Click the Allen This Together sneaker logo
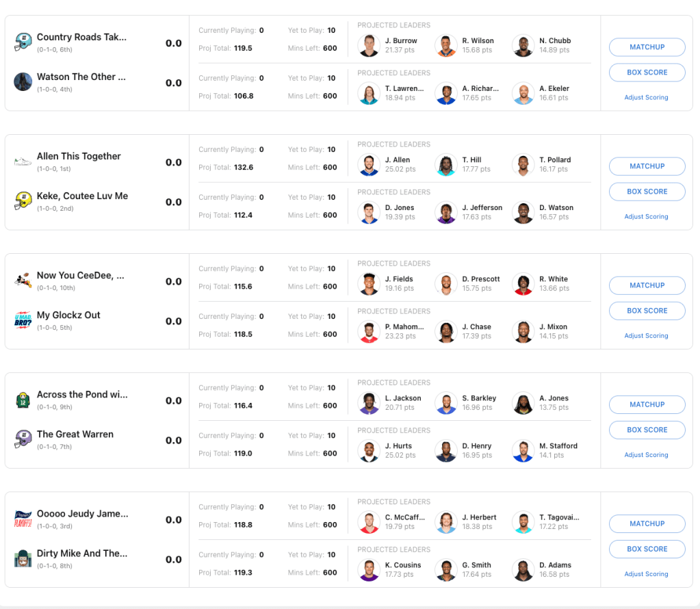Screen dimensions: 700x609 click(23, 162)
